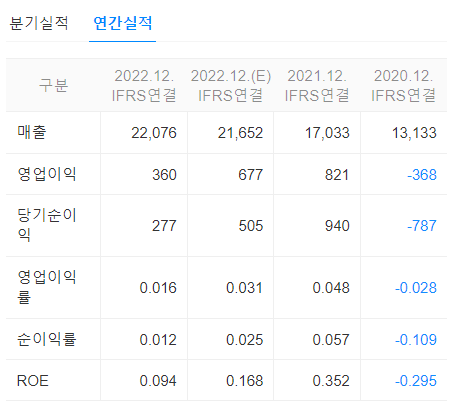Click the 0.094 ROE value
The width and height of the screenshot is (469, 420).
click(158, 381)
